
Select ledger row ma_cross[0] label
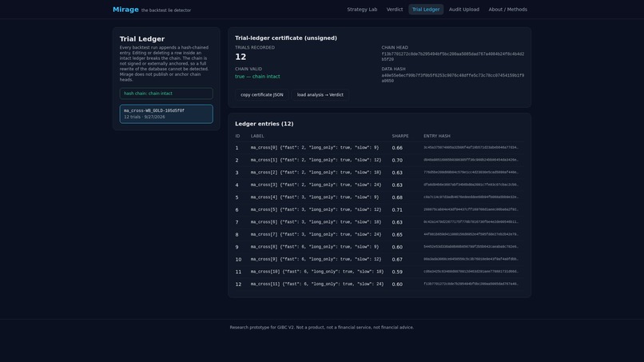point(315,148)
